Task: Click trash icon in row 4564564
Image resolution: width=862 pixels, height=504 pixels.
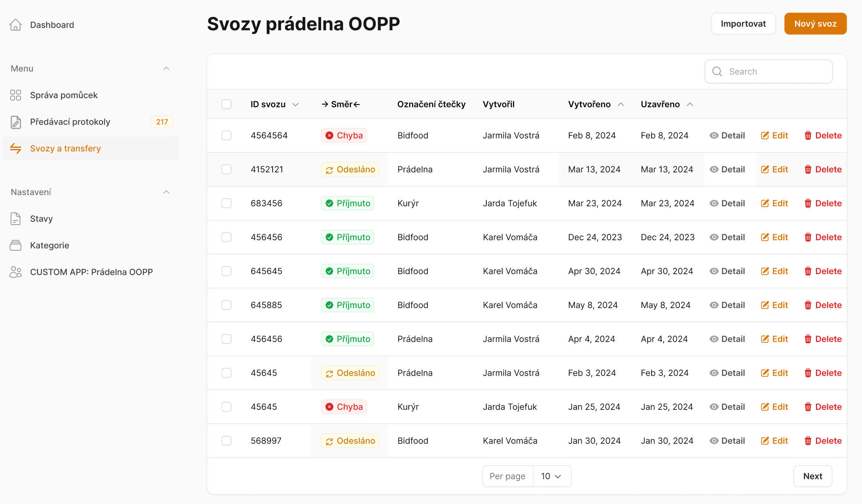Action: 807,135
